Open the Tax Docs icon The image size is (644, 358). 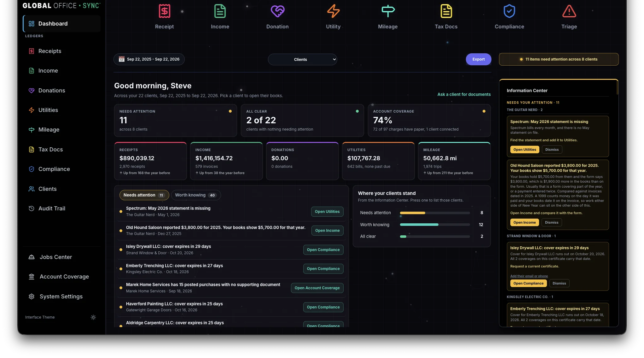(x=446, y=11)
